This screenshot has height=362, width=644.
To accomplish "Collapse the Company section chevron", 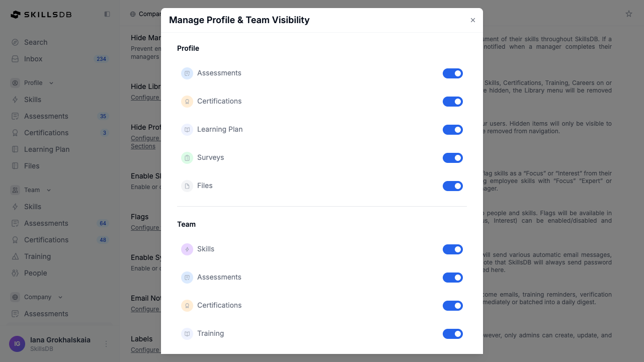I will point(60,297).
